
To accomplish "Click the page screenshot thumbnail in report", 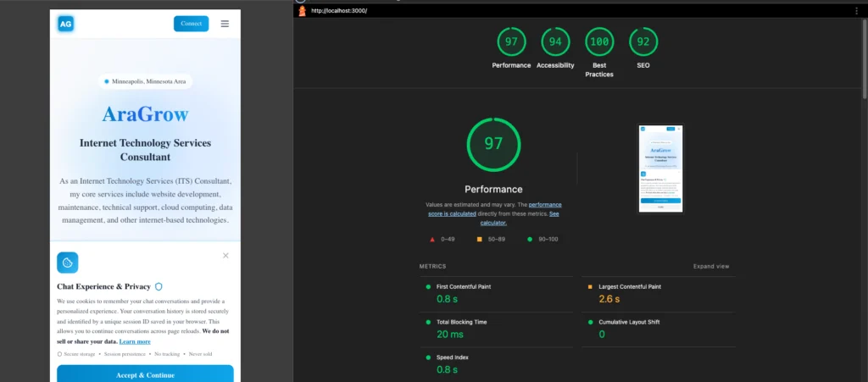I will click(660, 169).
